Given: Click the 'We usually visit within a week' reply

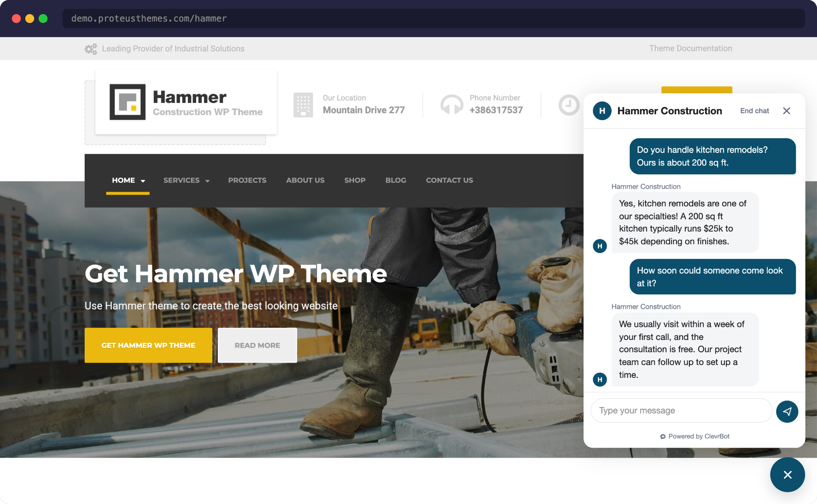Looking at the screenshot, I should pos(685,350).
